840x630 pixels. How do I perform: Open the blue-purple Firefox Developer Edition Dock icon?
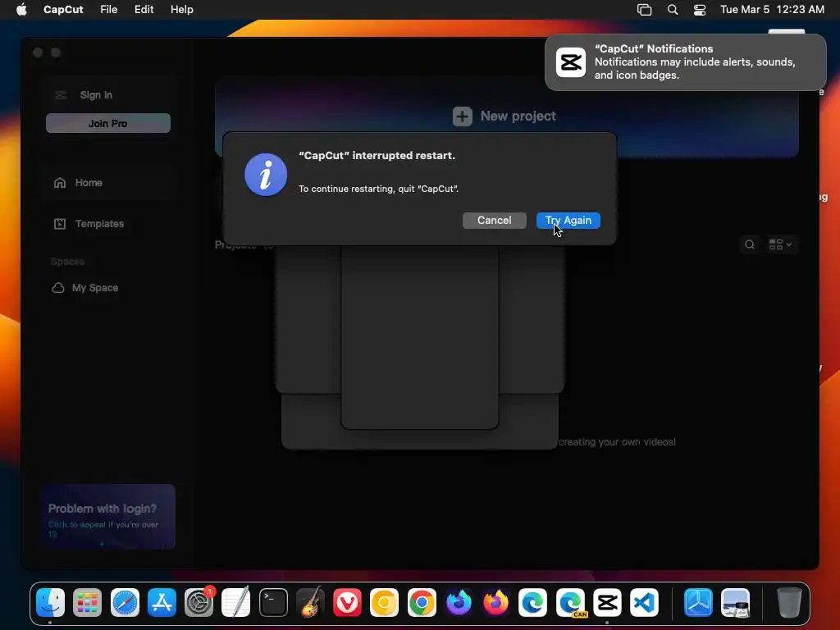point(459,603)
